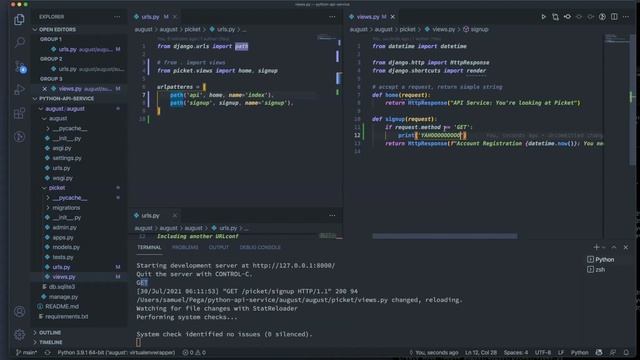The height and width of the screenshot is (360, 640).
Task: Switch to the Python terminal instance
Action: [x=601, y=260]
